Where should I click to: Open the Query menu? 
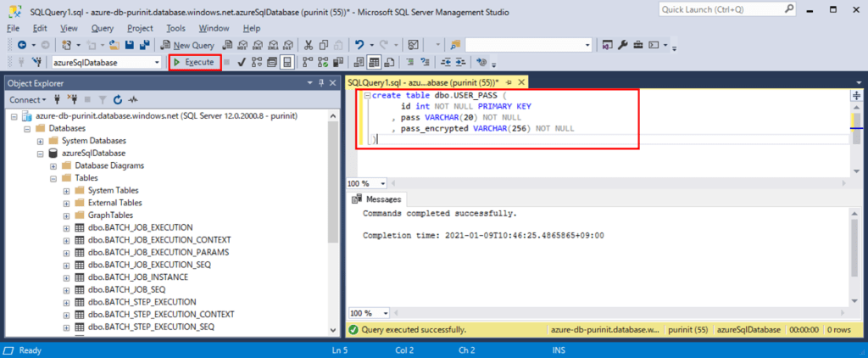tap(103, 28)
